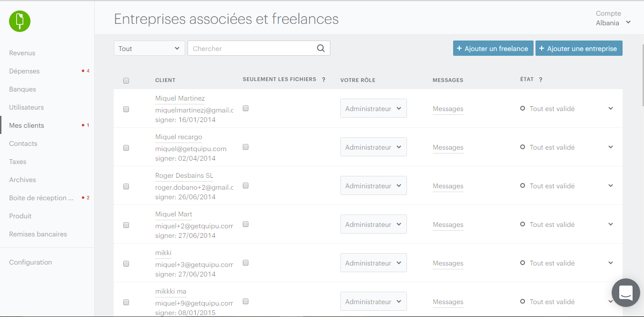Open Configuration in the sidebar
The image size is (644, 317).
30,262
